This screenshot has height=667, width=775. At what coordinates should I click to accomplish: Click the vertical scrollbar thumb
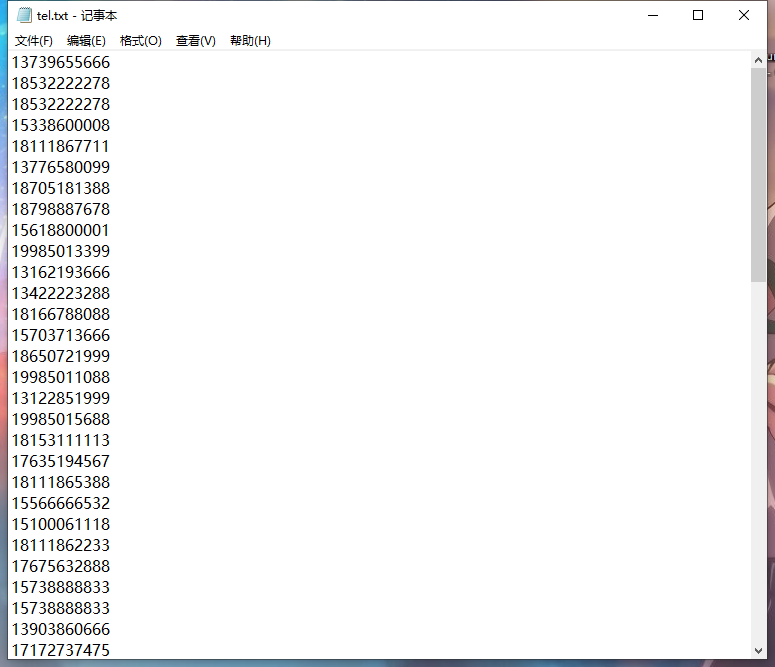(758, 176)
